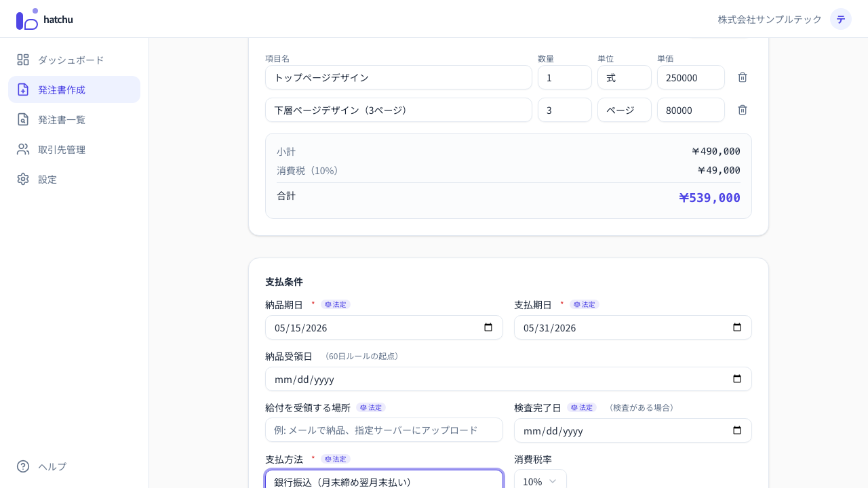Image resolution: width=868 pixels, height=488 pixels.
Task: Click the 納品期日 date field 05/15/2026
Action: (384, 327)
